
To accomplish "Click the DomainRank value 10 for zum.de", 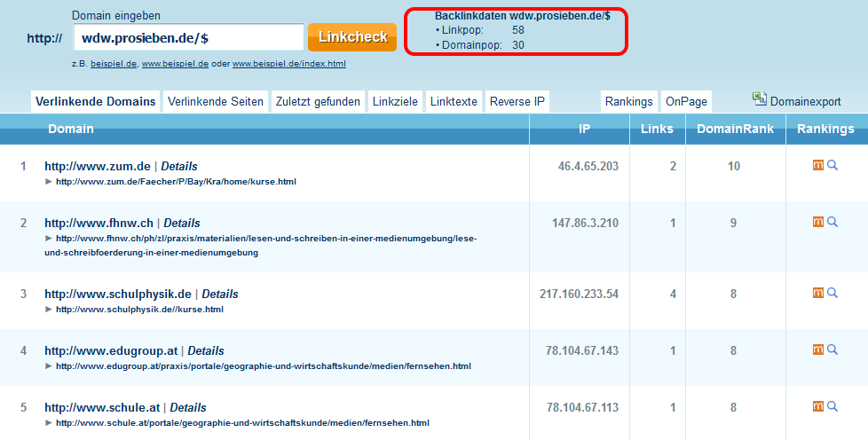I will [x=733, y=166].
